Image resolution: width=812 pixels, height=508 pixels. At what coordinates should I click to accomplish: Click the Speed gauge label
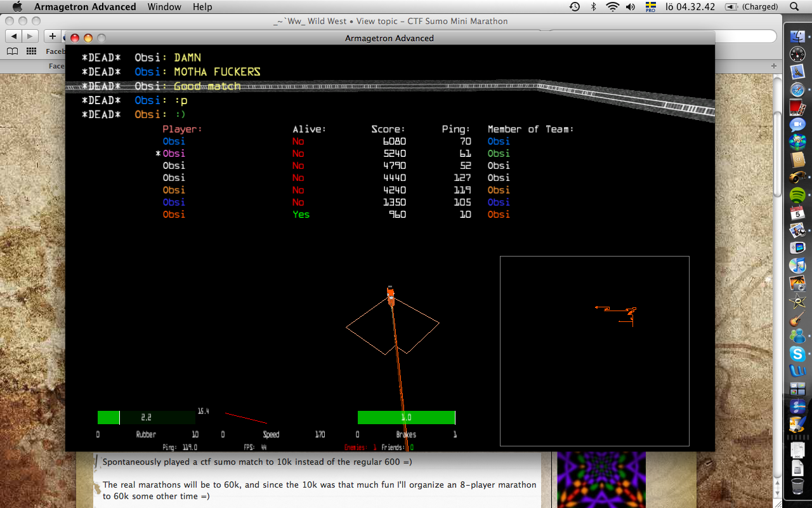point(272,435)
